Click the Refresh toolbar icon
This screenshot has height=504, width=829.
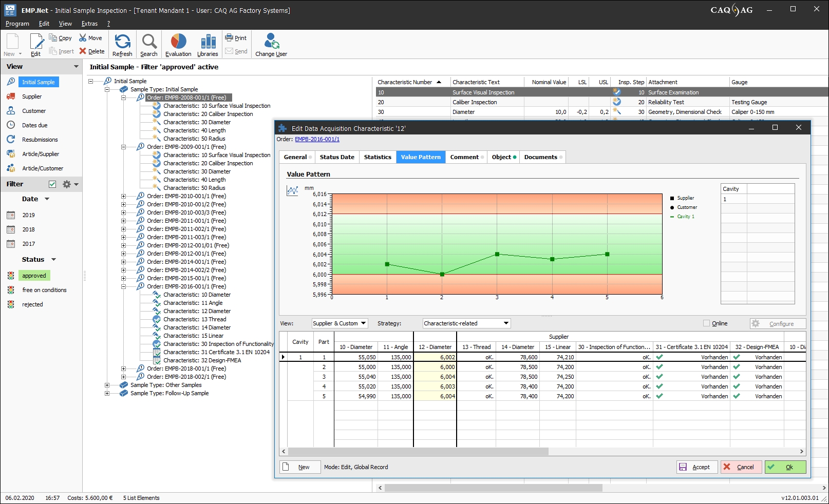[x=122, y=45]
